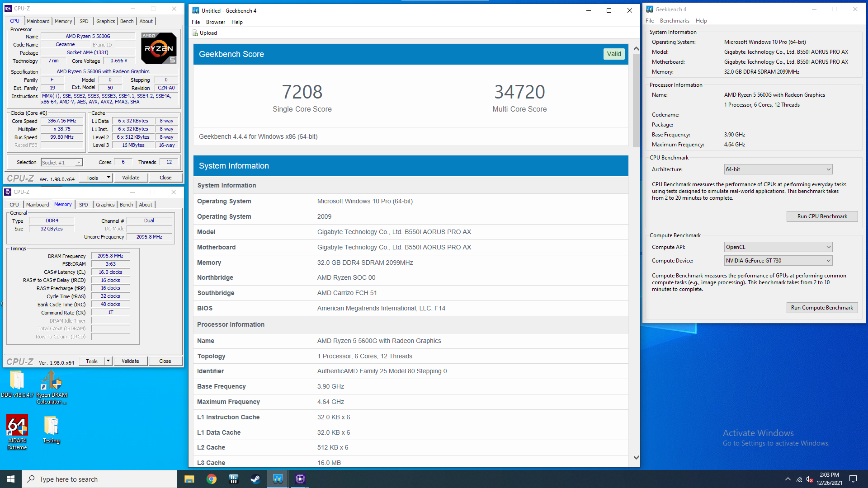Click BIOS row American Megatrends text
This screenshot has width=868, height=488.
click(x=381, y=308)
